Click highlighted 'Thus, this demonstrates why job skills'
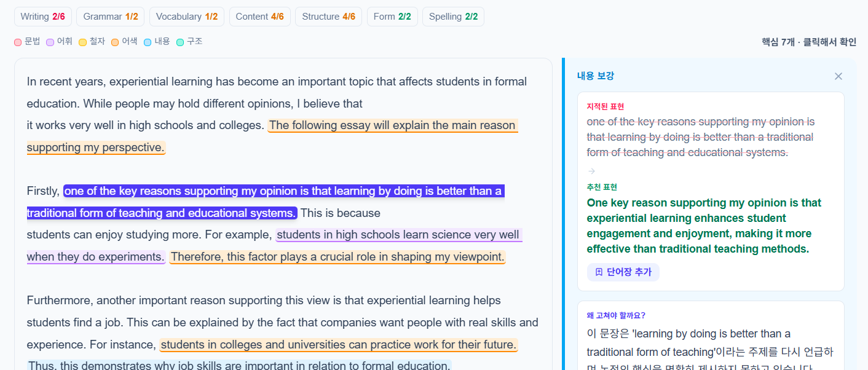The height and width of the screenshot is (370, 868). [x=239, y=366]
